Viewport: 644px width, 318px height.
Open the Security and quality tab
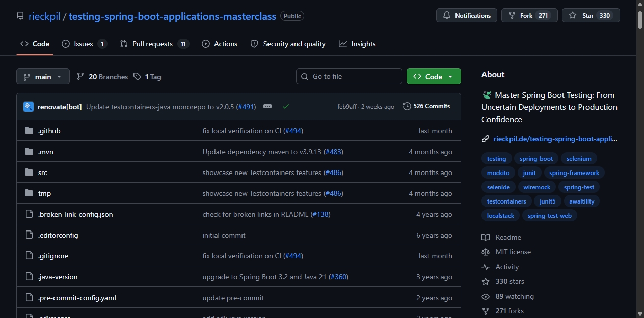coord(288,44)
